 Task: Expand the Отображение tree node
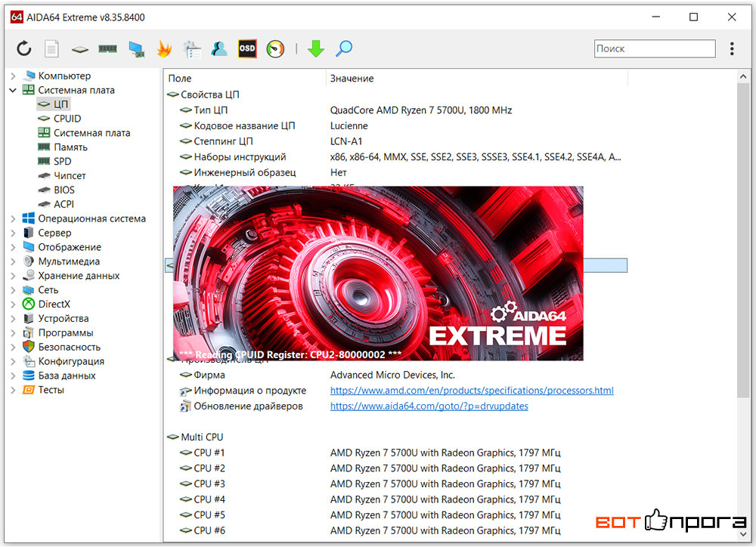click(13, 247)
